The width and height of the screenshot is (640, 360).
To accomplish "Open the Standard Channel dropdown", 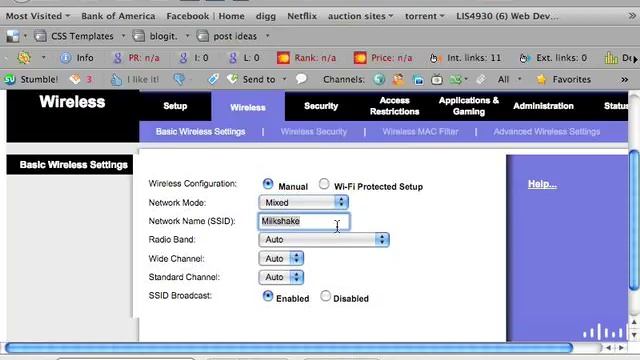I will tap(281, 277).
